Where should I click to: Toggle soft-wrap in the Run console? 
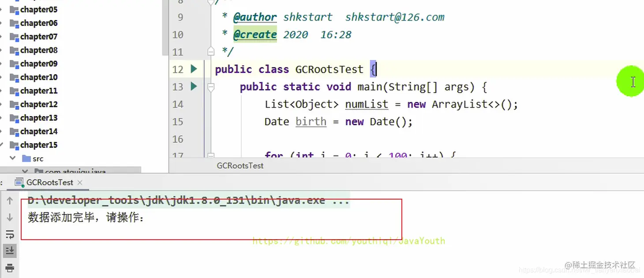[x=10, y=234]
